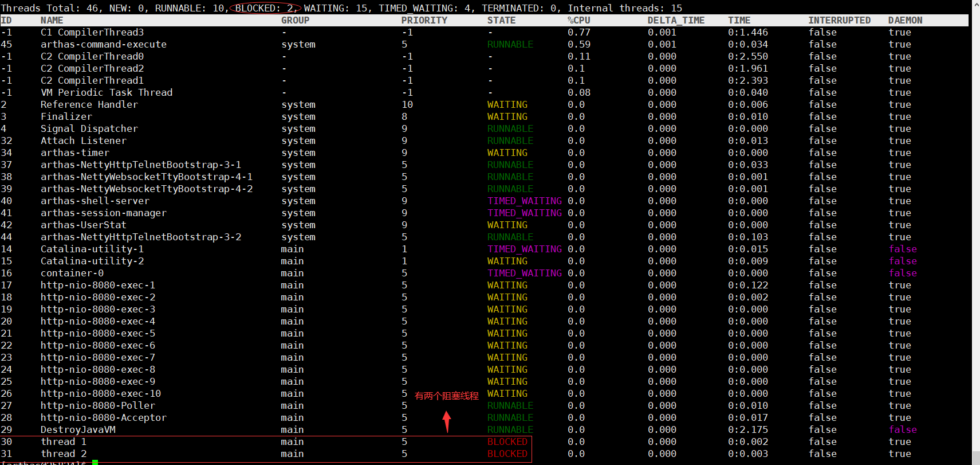This screenshot has height=465, width=980.
Task: Click thread name 'Catalina-utility-2'
Action: (92, 261)
